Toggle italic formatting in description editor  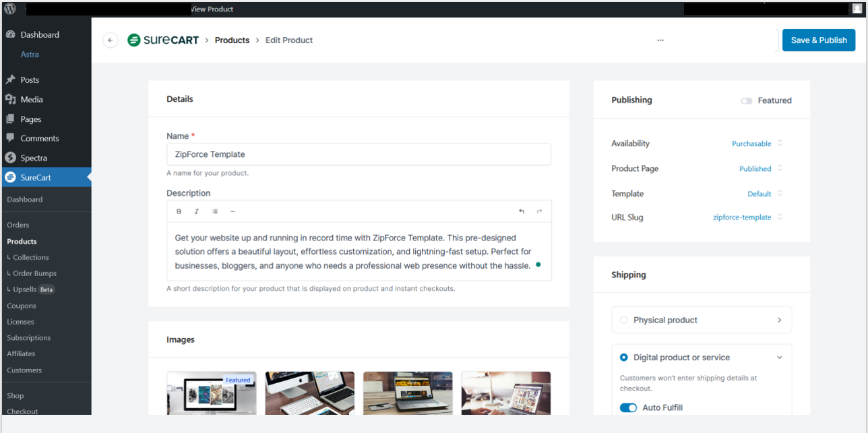coord(197,211)
